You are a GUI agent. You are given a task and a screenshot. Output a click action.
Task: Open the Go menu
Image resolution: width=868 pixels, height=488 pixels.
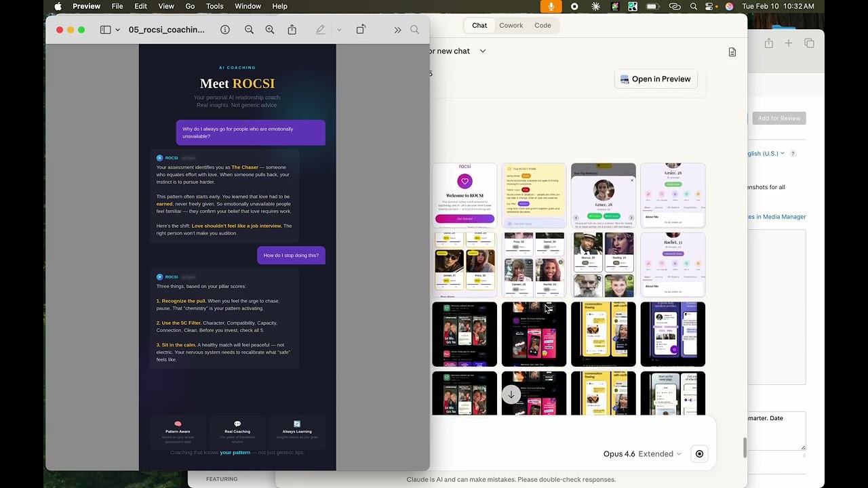pos(190,6)
